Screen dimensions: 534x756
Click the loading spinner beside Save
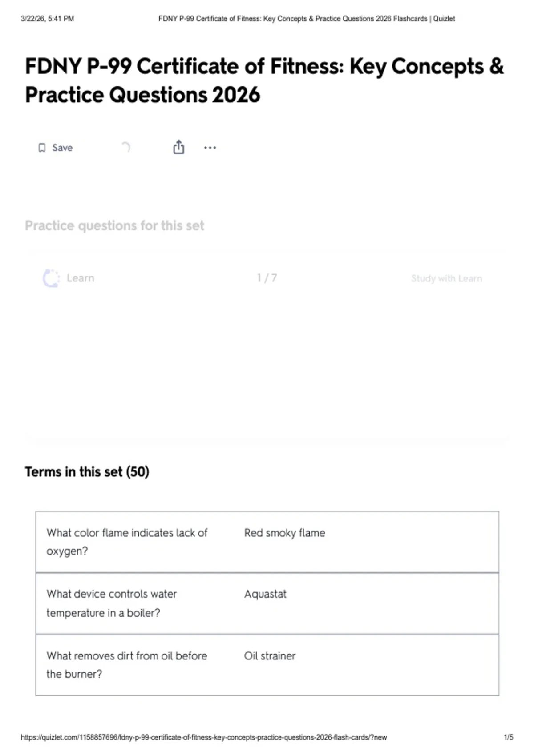pos(126,147)
